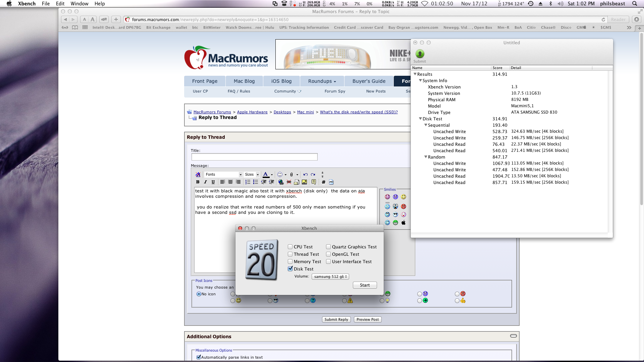Increase indent in message editor
Image resolution: width=644 pixels, height=362 pixels.
pyautogui.click(x=271, y=182)
